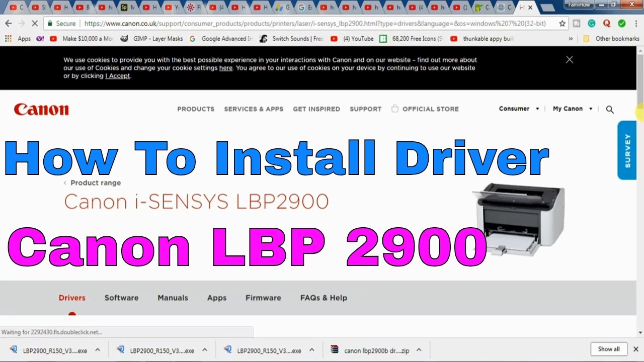Switch to the Firmware tab
Viewport: 644px width, 362px height.
pyautogui.click(x=263, y=298)
